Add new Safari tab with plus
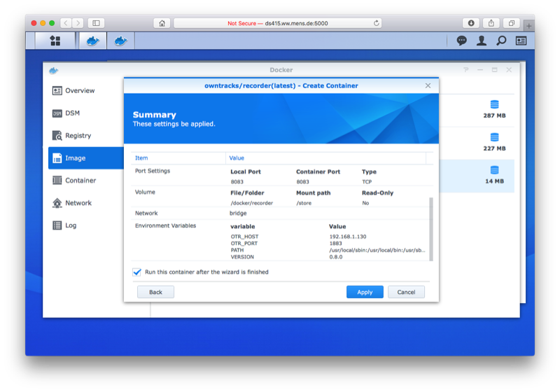This screenshot has height=392, width=560. [x=528, y=26]
